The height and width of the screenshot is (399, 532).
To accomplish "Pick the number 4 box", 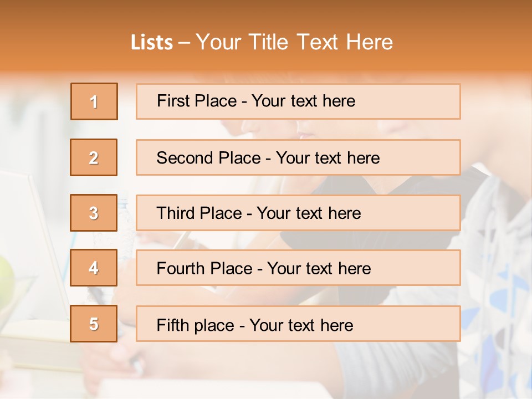I will pyautogui.click(x=94, y=268).
